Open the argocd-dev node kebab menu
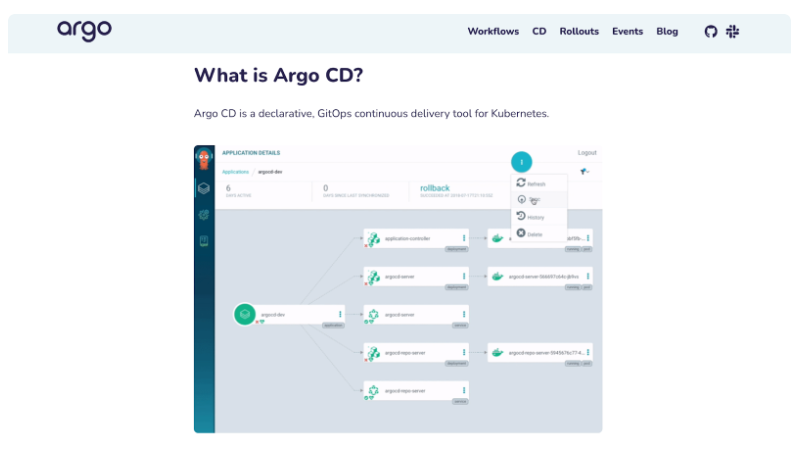 tap(340, 315)
